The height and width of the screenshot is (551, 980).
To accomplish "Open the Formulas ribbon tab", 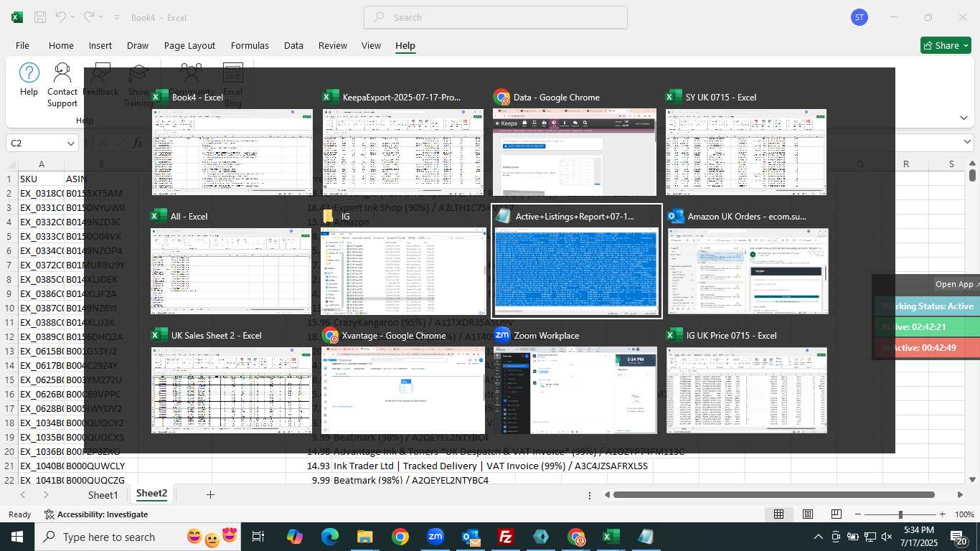I will point(250,45).
